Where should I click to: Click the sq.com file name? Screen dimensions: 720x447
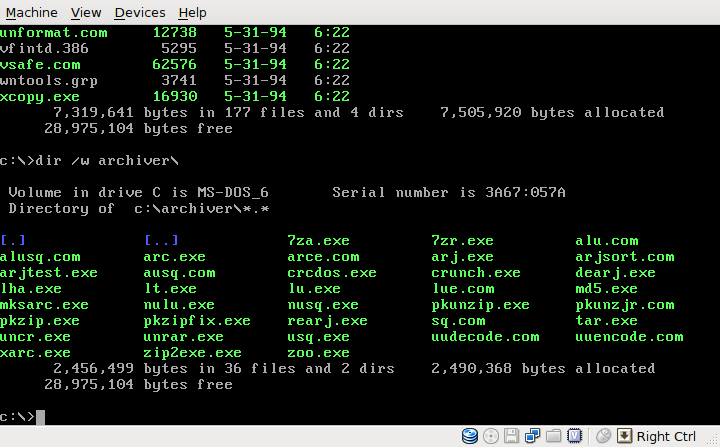tap(458, 321)
